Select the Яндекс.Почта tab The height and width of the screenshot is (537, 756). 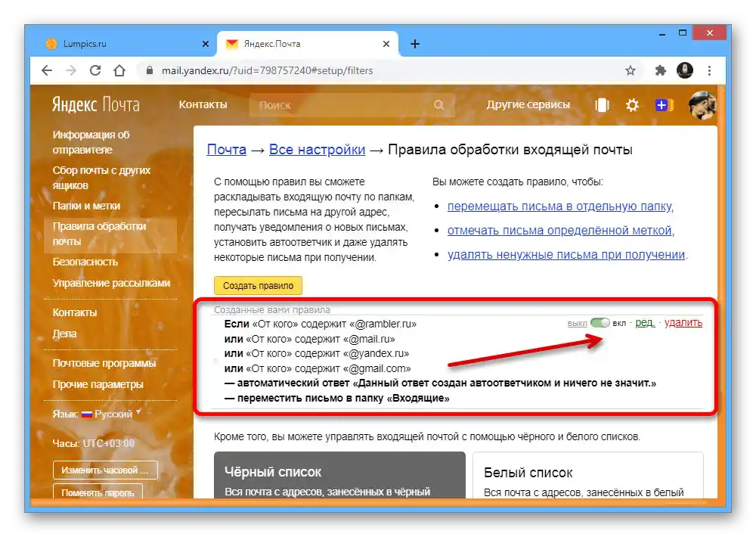coord(308,44)
